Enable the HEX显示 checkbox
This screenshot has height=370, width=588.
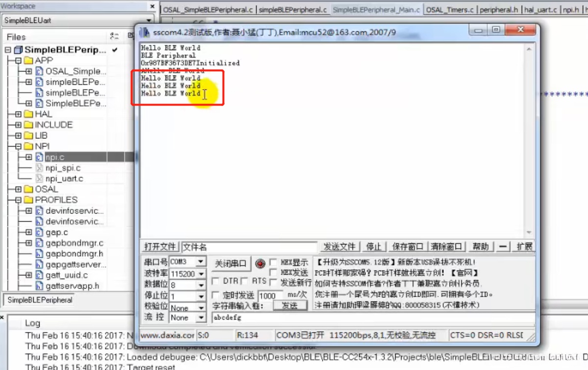click(x=273, y=262)
